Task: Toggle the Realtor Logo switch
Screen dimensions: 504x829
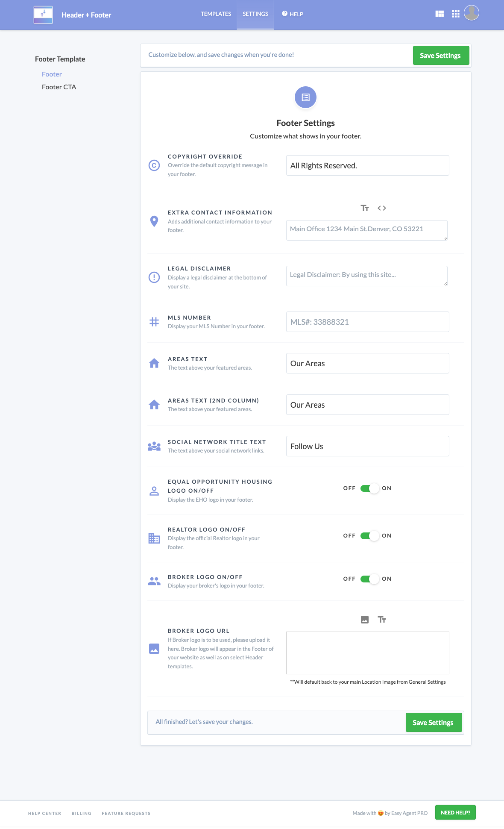Action: (x=369, y=536)
